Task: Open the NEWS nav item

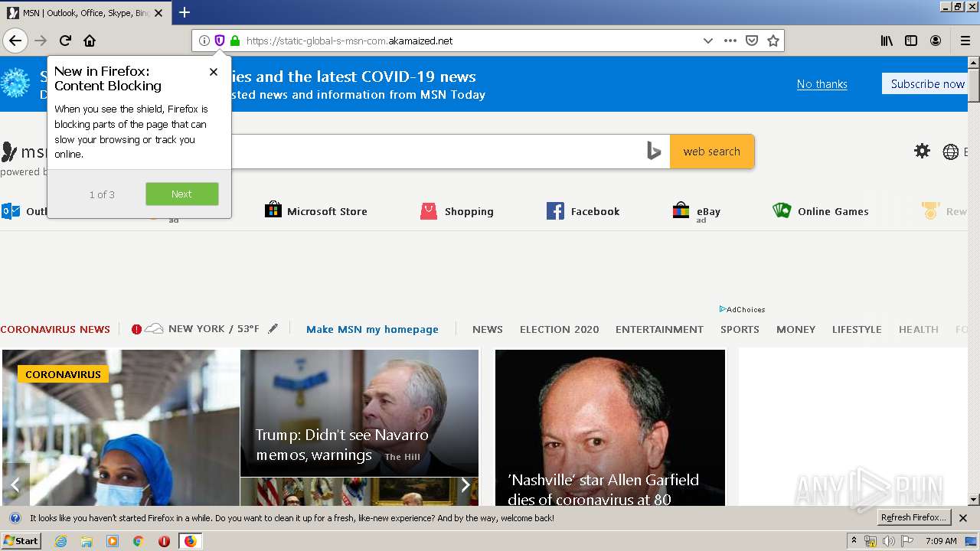Action: pyautogui.click(x=488, y=329)
